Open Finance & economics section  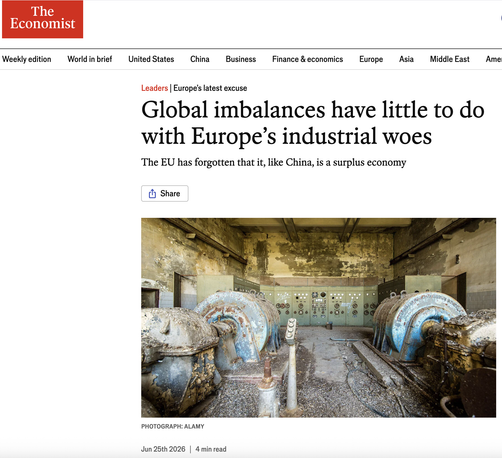307,59
